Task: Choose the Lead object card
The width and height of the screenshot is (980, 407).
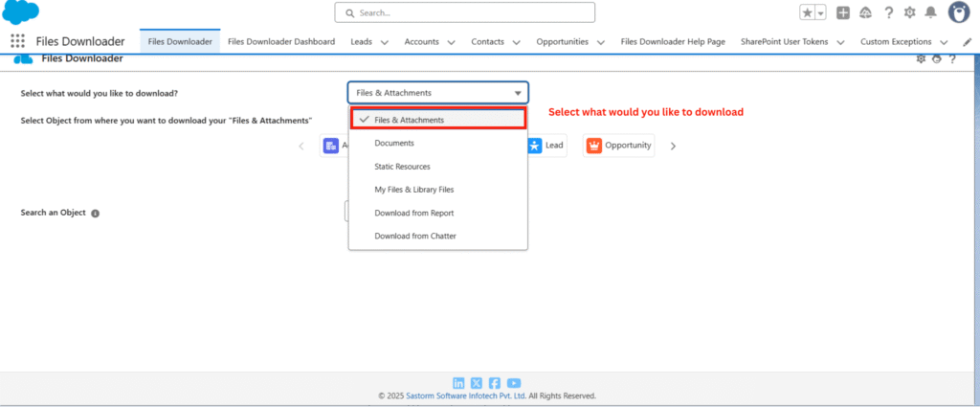Action: 546,145
